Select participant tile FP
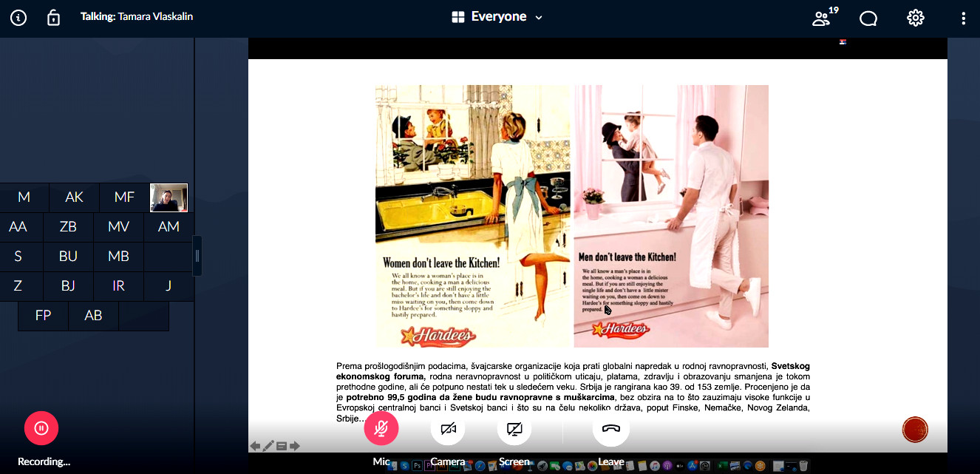 point(43,316)
